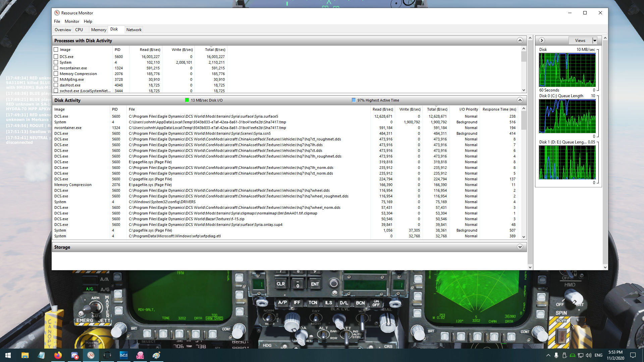The image size is (644, 362).
Task: Open the Help menu
Action: click(x=88, y=21)
